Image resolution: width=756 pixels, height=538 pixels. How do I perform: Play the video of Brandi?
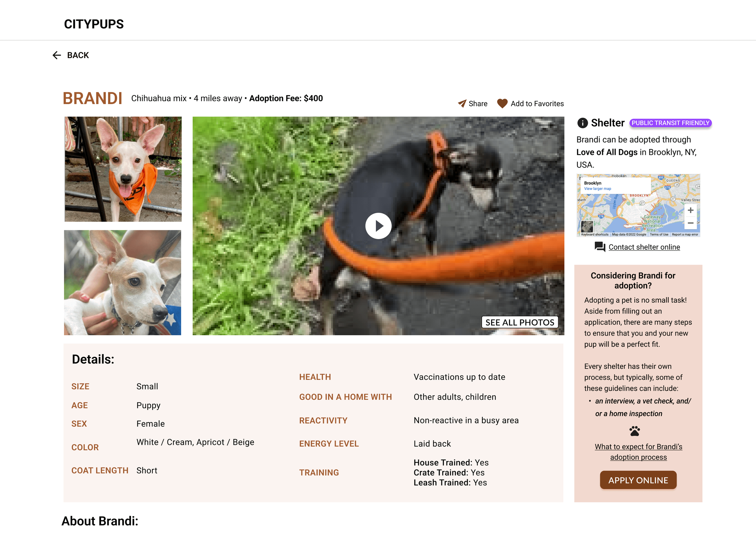click(x=378, y=226)
